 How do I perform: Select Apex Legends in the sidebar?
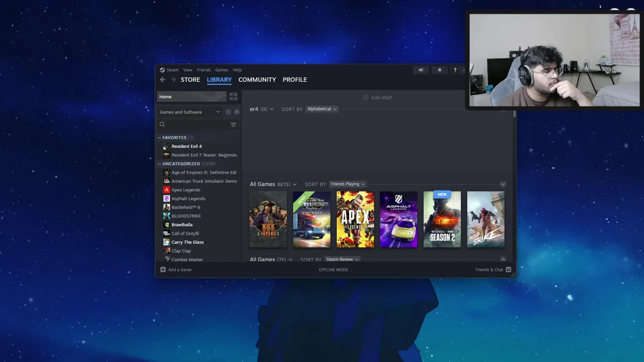click(186, 190)
